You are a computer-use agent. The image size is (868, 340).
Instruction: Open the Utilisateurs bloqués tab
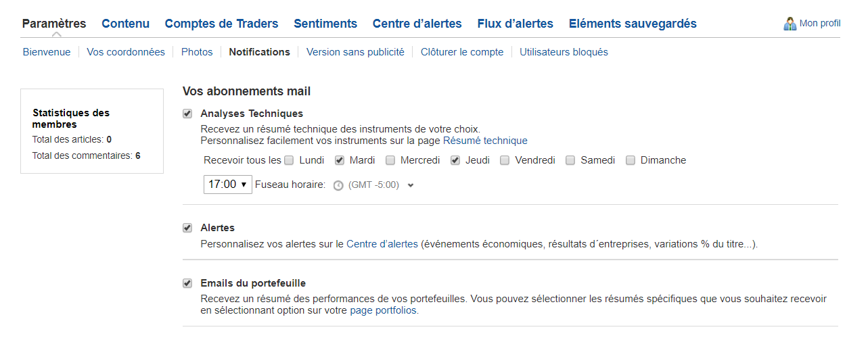[564, 52]
